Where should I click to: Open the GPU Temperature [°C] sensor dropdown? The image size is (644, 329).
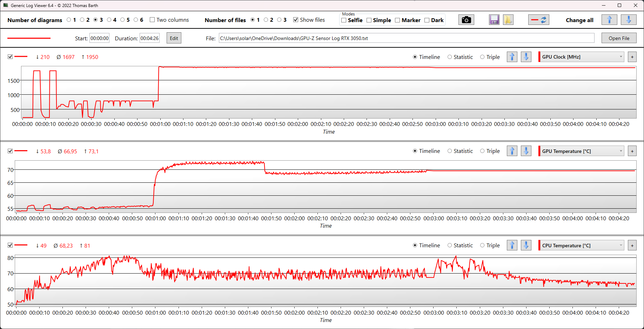pyautogui.click(x=582, y=151)
